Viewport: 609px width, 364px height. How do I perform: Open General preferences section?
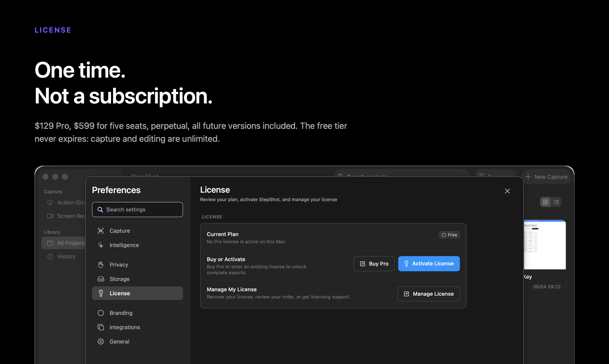(137, 341)
